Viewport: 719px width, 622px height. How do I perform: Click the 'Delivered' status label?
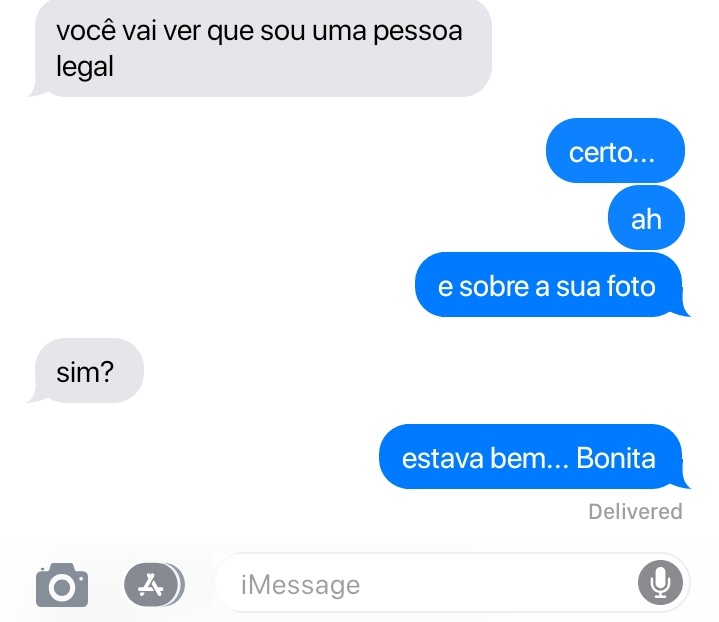pyautogui.click(x=636, y=511)
